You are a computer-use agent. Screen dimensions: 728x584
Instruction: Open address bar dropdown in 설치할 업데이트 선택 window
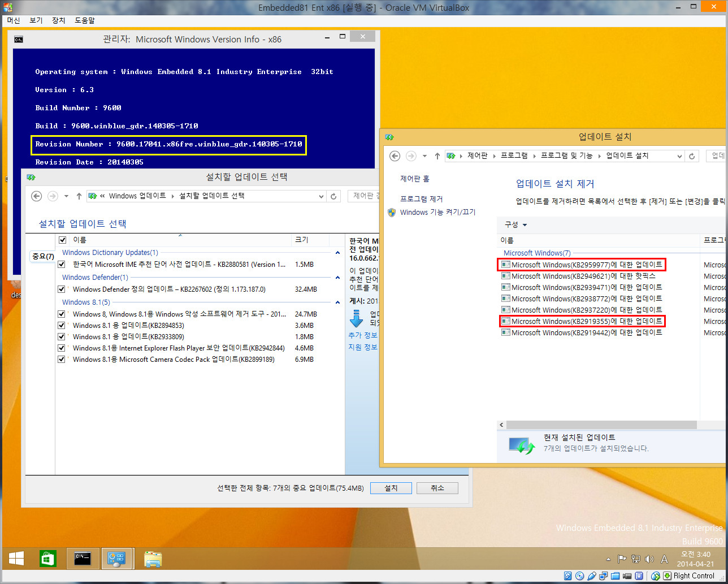[321, 196]
